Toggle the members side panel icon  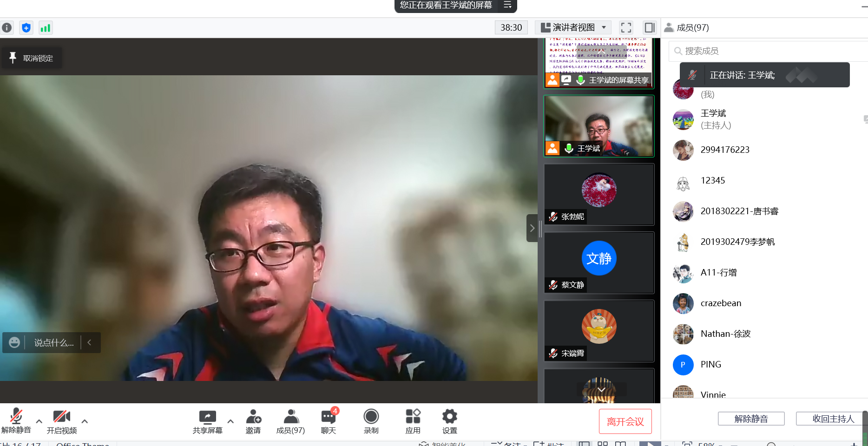(x=649, y=28)
